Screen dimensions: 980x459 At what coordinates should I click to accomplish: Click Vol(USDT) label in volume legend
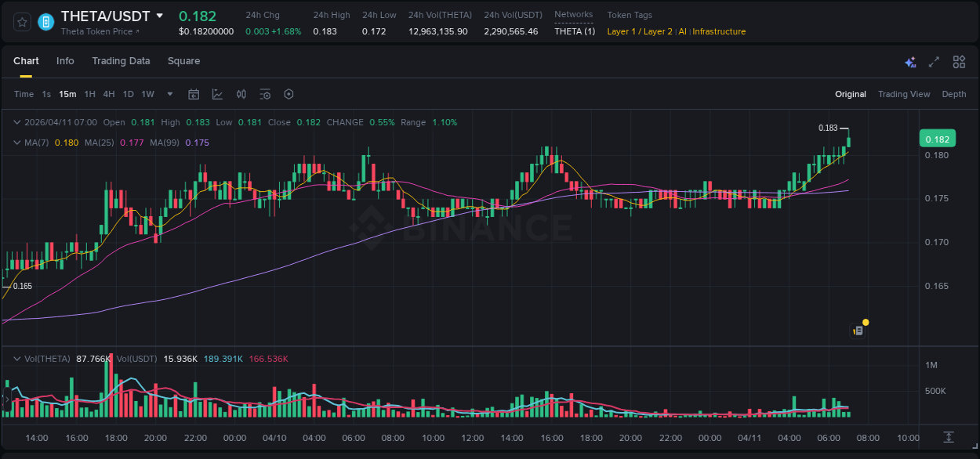pyautogui.click(x=136, y=359)
